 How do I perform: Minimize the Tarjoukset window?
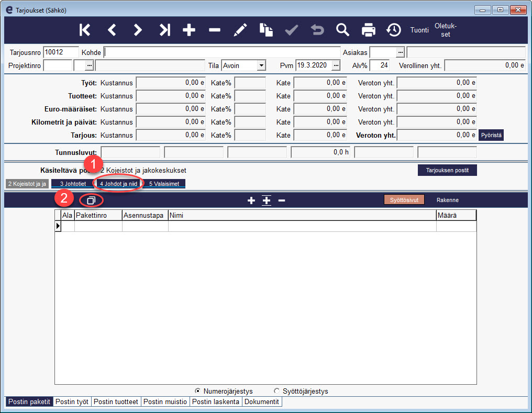[x=483, y=10]
